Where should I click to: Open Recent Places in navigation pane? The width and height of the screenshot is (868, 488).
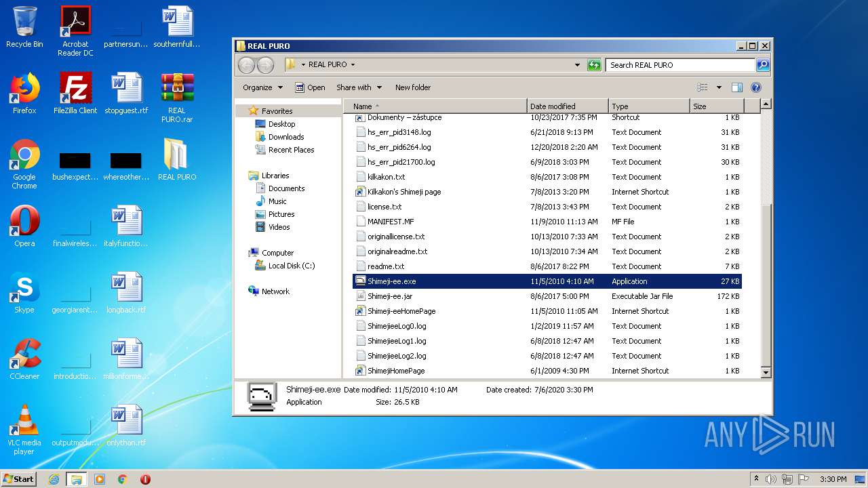click(291, 150)
